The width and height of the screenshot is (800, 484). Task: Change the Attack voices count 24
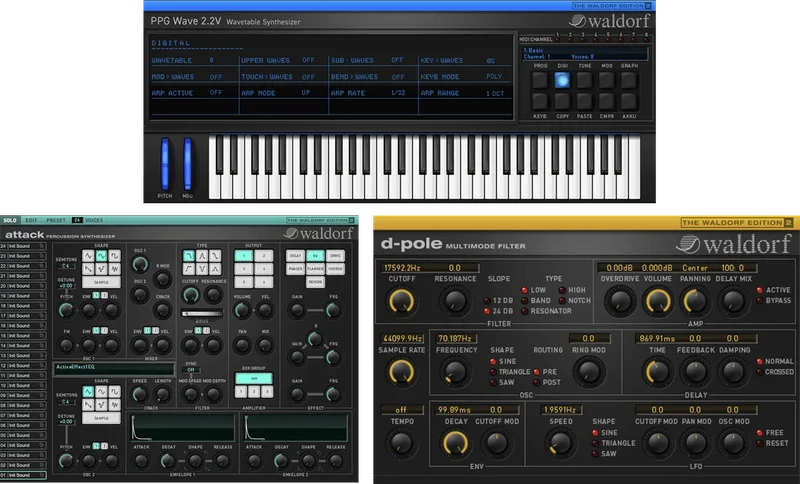click(x=77, y=220)
